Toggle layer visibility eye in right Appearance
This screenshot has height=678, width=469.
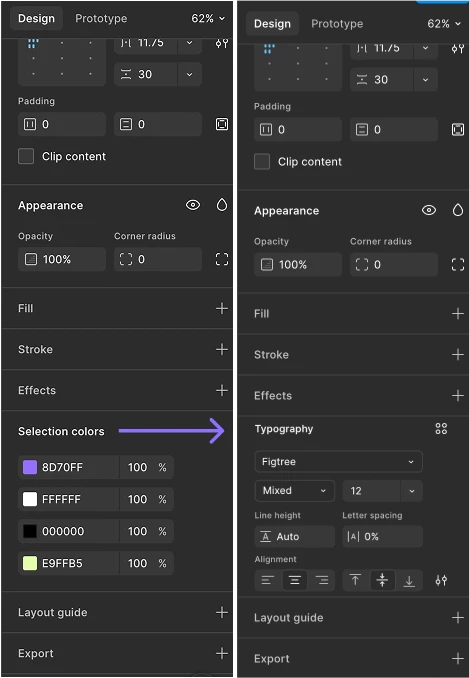tap(429, 210)
